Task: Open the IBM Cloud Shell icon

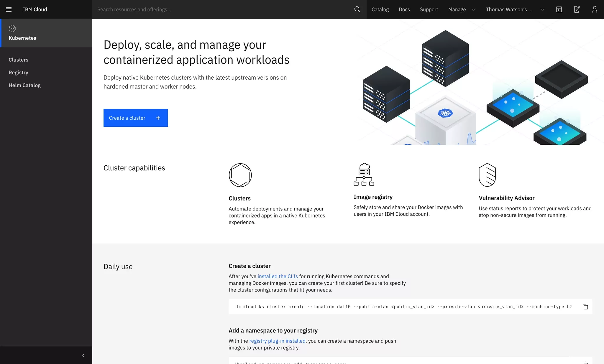Action: pos(559,9)
